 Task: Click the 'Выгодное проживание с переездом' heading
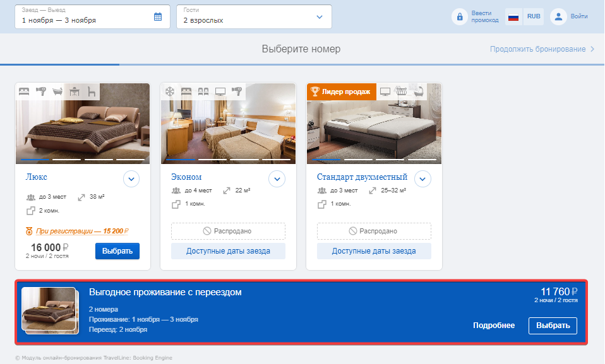(165, 292)
